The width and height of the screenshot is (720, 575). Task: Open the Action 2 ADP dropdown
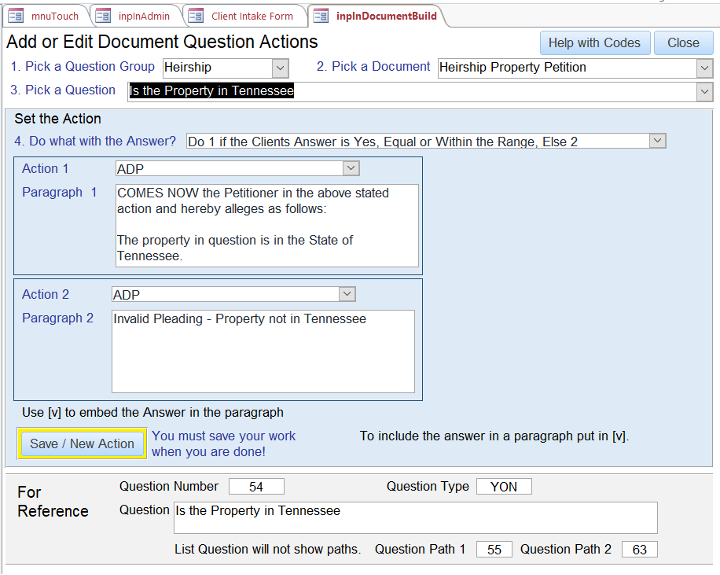(346, 294)
